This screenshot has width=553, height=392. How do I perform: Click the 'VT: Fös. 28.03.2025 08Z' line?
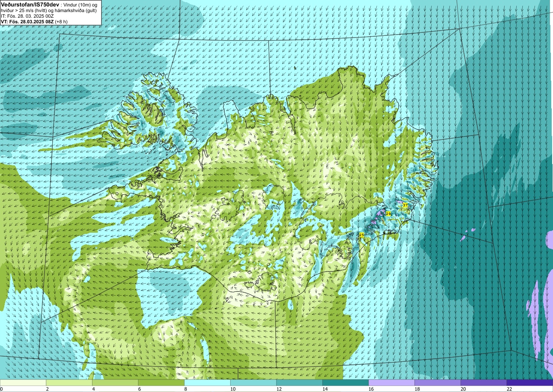coord(34,21)
